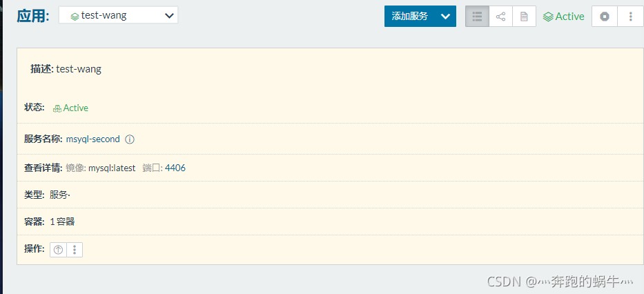Stop the test-wang application
Image resolution: width=644 pixels, height=294 pixels.
tap(605, 17)
